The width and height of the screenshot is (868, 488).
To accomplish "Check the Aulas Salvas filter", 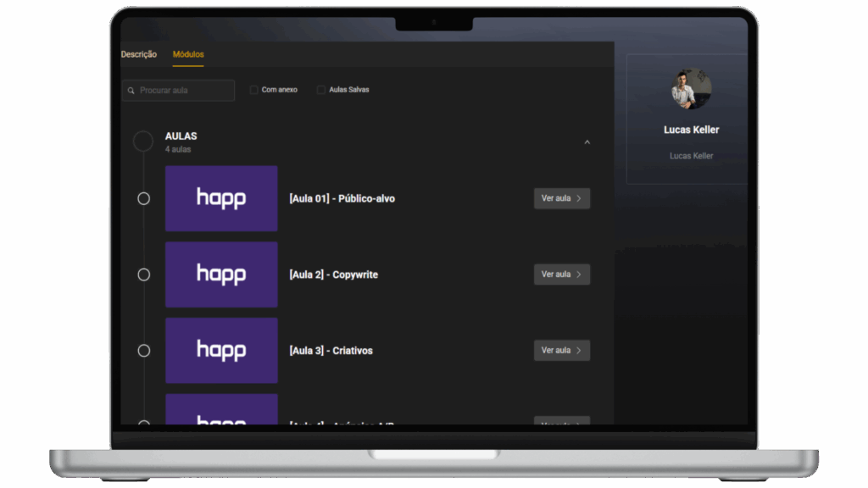I will click(x=321, y=90).
